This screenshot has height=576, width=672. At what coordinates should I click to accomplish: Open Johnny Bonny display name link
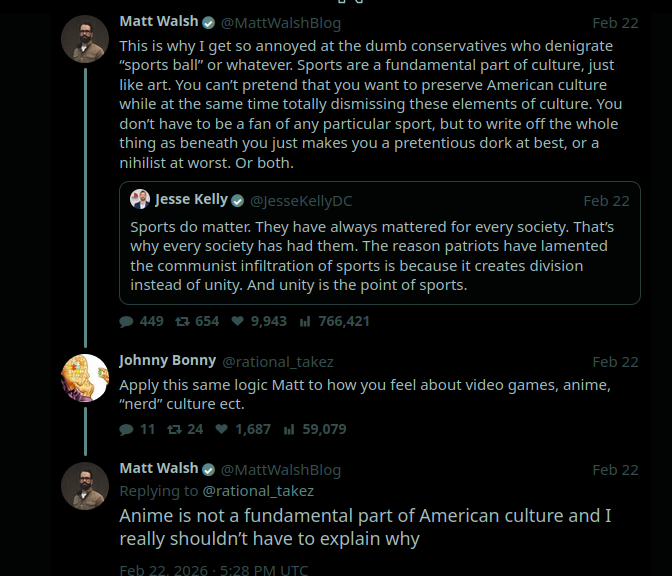167,361
